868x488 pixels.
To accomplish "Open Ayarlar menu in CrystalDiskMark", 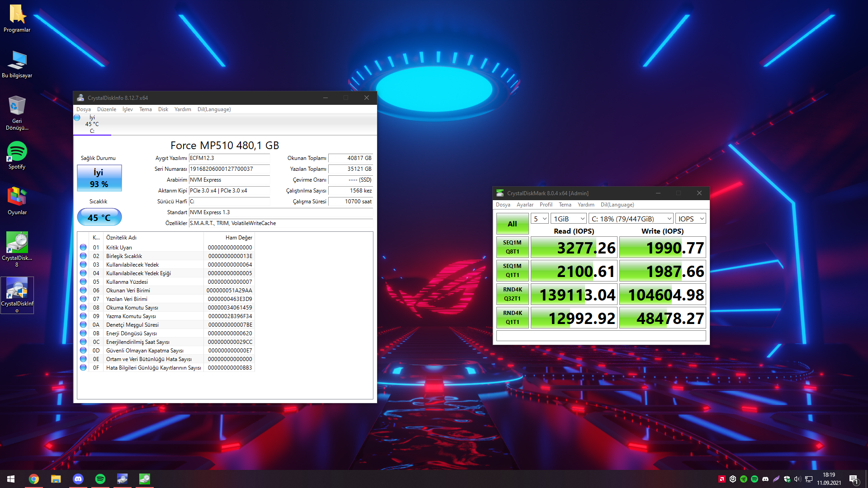I will coord(525,205).
